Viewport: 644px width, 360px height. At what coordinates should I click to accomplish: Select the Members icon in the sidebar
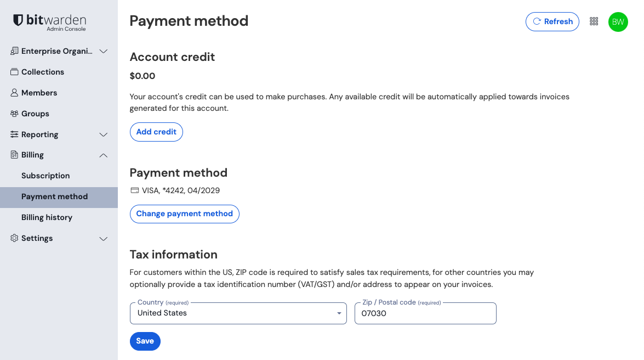14,93
